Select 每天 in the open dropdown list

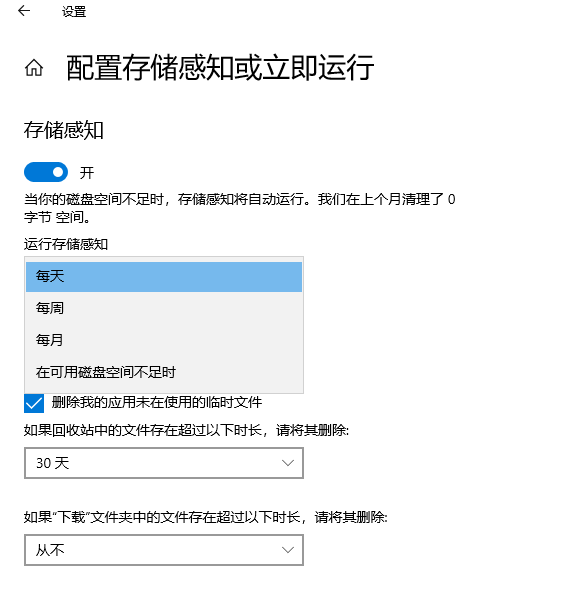click(164, 277)
